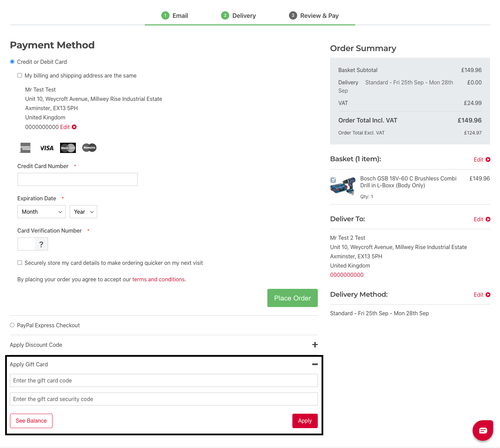Image resolution: width=500 pixels, height=448 pixels.
Task: Edit the Deliver To address link
Action: tap(478, 219)
